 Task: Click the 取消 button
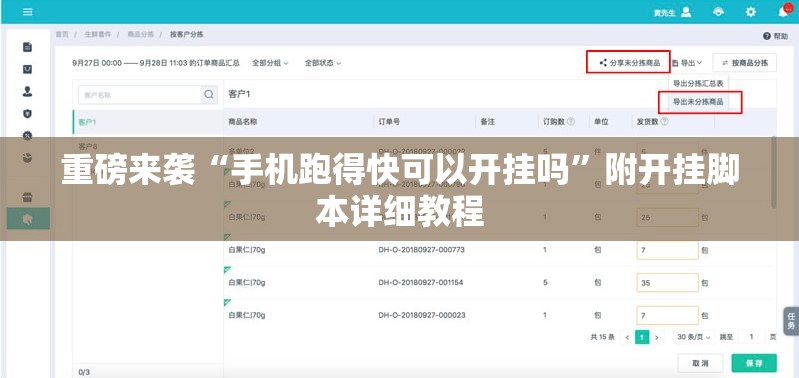click(700, 363)
